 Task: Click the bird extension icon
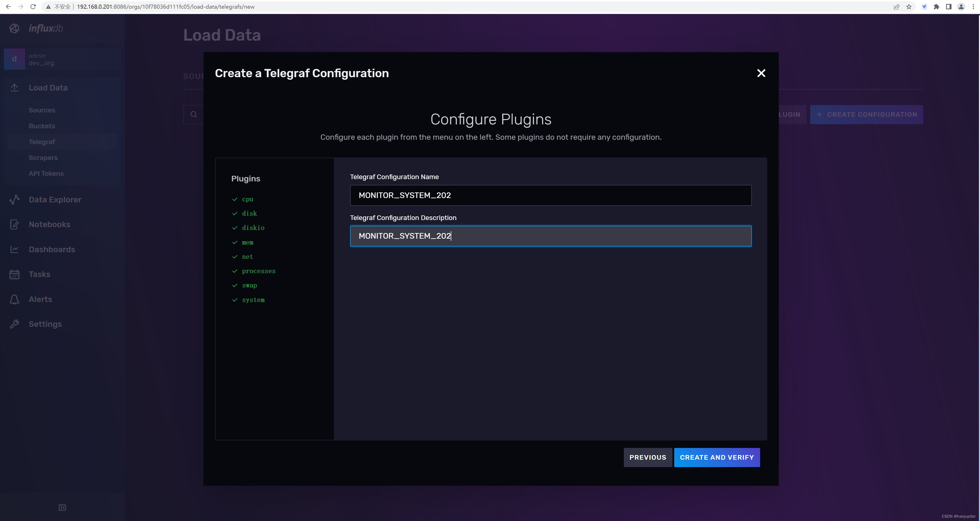pos(924,6)
